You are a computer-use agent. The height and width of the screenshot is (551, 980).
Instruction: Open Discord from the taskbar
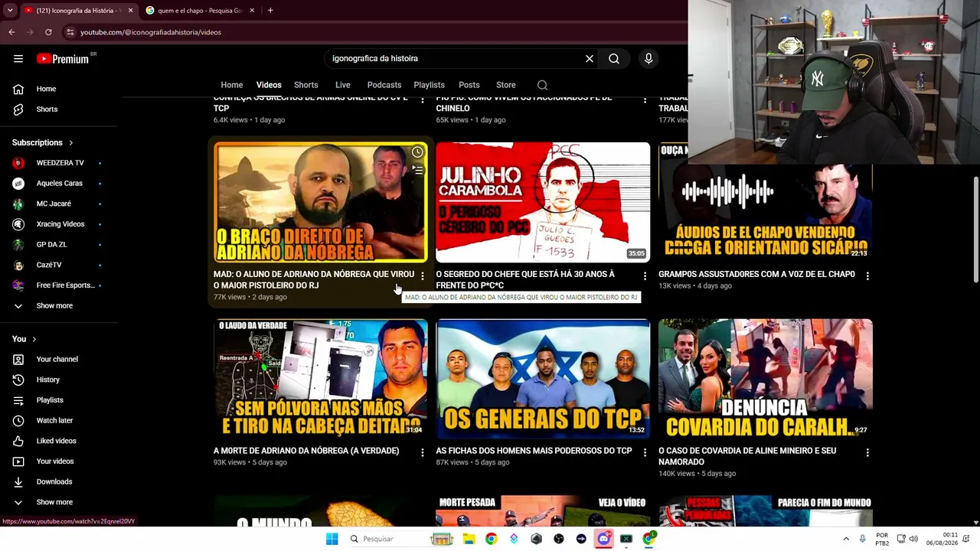603,539
